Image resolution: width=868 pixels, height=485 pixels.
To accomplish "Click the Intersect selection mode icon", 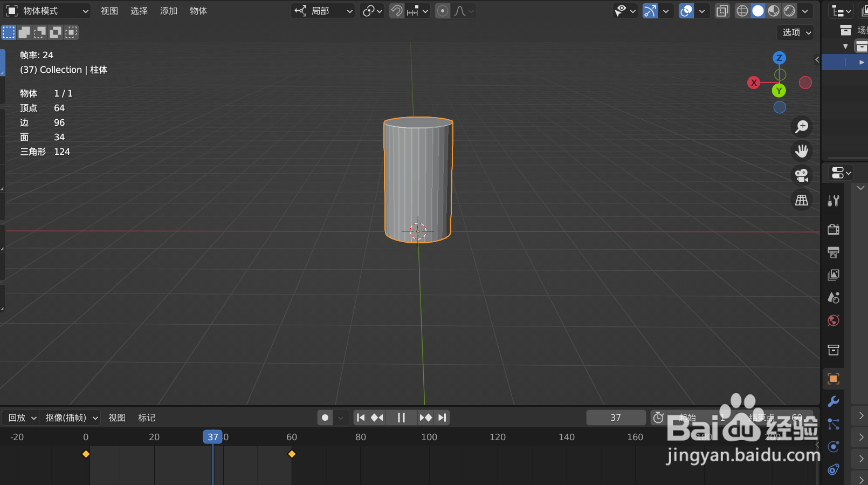I will tap(71, 32).
